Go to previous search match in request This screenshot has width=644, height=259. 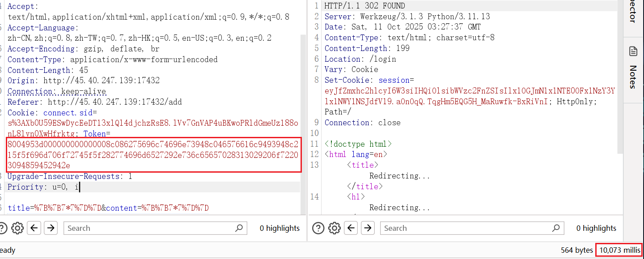pos(34,228)
